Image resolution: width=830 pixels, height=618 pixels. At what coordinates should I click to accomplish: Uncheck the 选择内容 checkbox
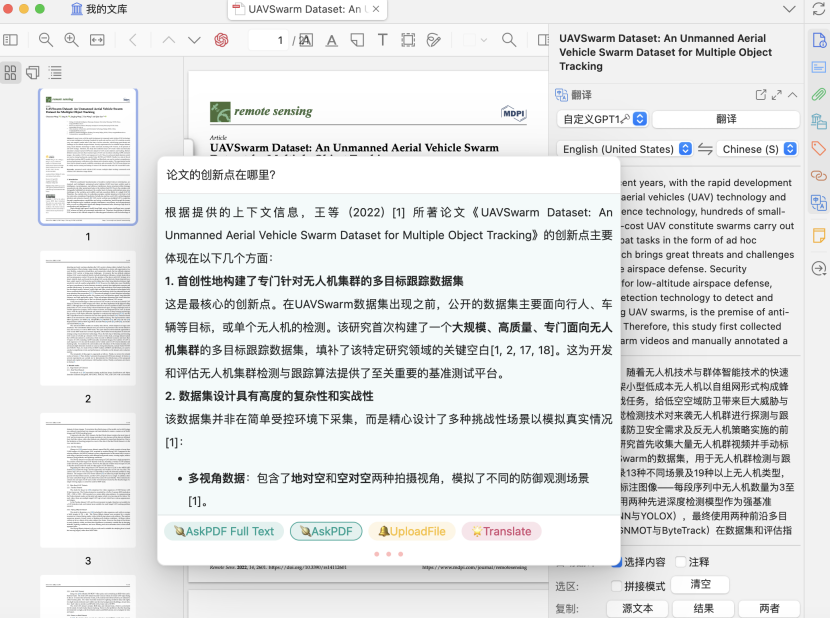click(616, 562)
